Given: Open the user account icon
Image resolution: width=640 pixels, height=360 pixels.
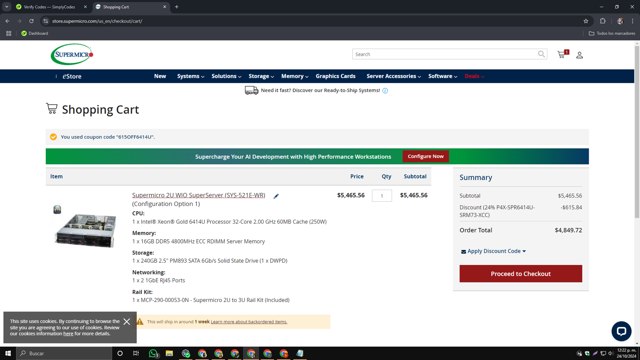Looking at the screenshot, I should point(579,55).
